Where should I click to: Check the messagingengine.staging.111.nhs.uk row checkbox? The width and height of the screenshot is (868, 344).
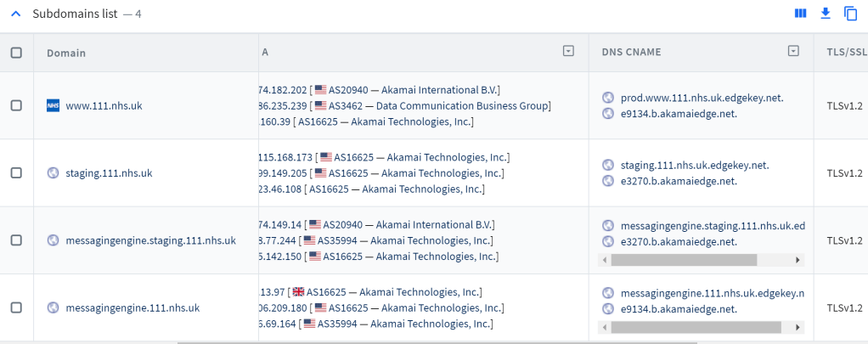coord(16,240)
